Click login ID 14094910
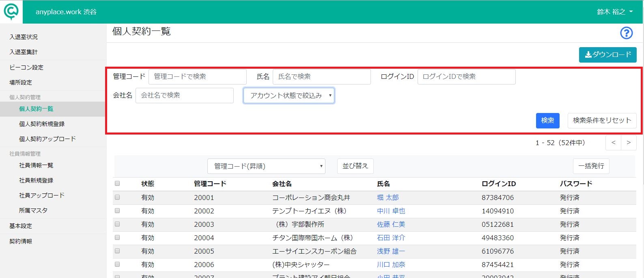644x278 pixels. 498,211
